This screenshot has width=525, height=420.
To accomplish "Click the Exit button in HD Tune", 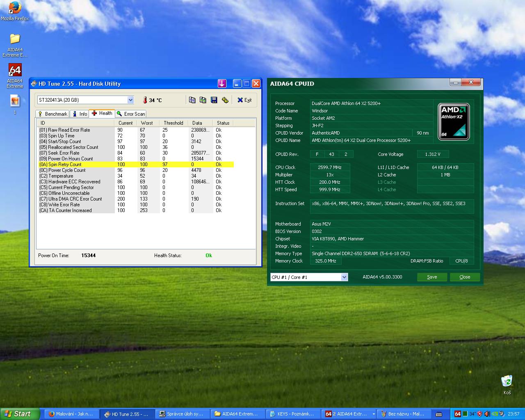I will point(244,100).
